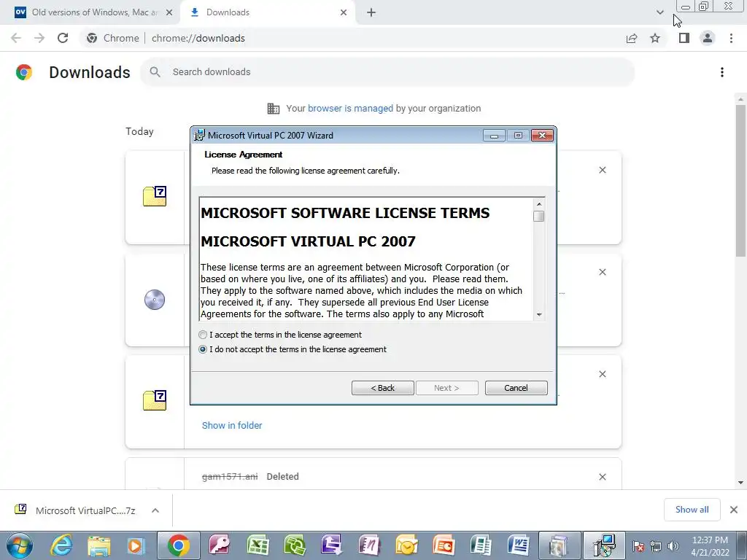Screen dimensions: 747x560
Task: Launch Microsoft Access from the taskbar
Action: point(220,545)
